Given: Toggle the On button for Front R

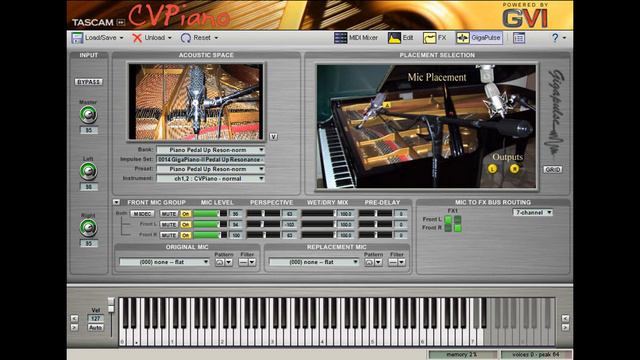Looking at the screenshot, I should pos(185,235).
